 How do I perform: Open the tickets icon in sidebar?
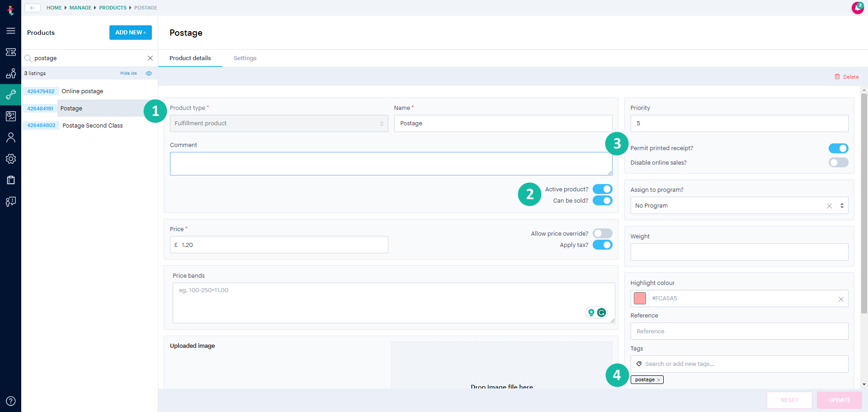click(11, 52)
